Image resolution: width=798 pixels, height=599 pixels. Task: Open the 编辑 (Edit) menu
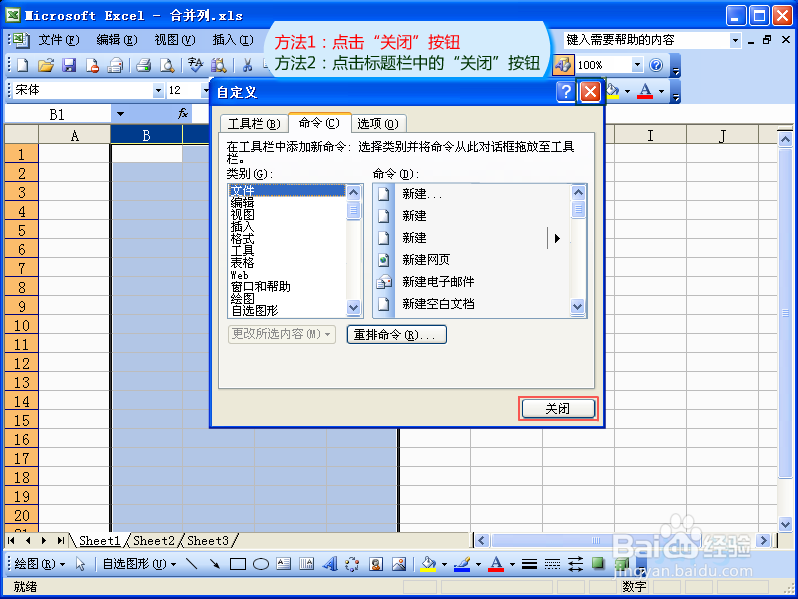117,40
